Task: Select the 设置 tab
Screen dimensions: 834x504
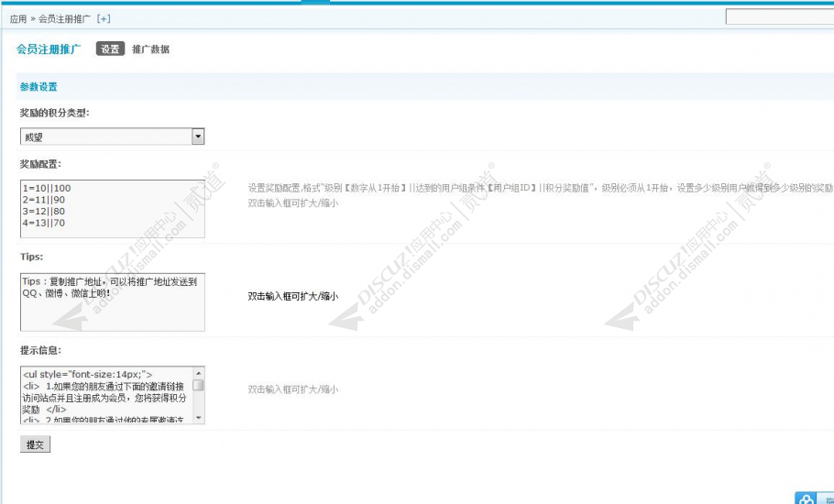Action: pos(110,49)
